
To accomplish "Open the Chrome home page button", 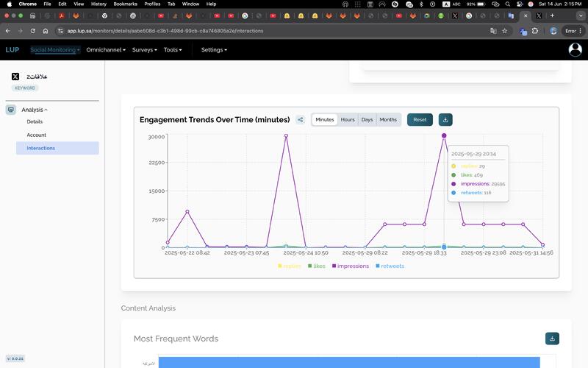I will (x=46, y=31).
